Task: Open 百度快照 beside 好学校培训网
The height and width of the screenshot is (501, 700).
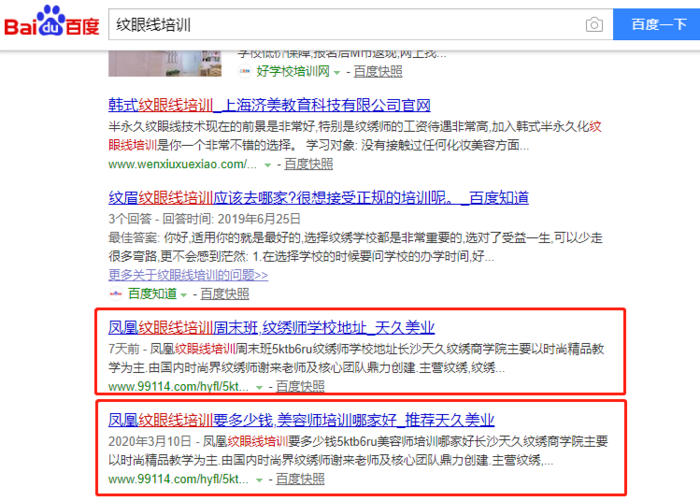Action: [x=378, y=71]
